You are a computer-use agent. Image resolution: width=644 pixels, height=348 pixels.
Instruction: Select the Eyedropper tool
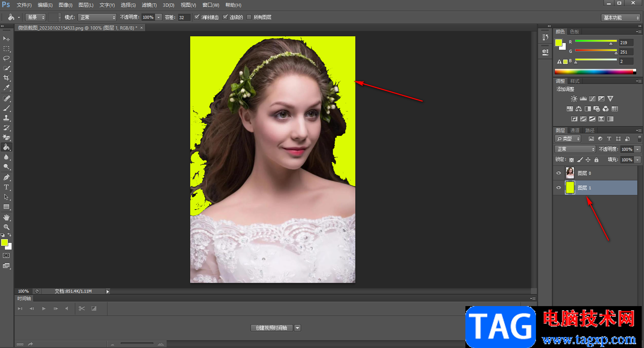pyautogui.click(x=6, y=88)
